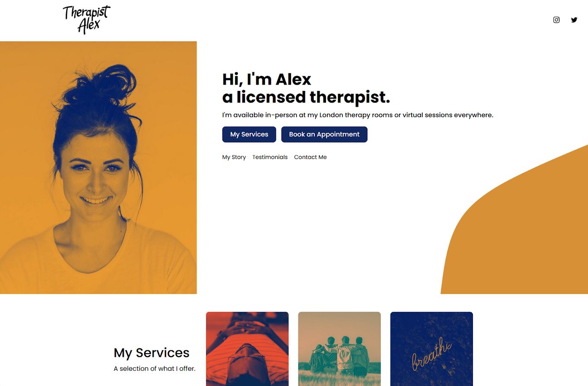Select the Contact Me link
Screen dimensions: 588x386
point(310,157)
